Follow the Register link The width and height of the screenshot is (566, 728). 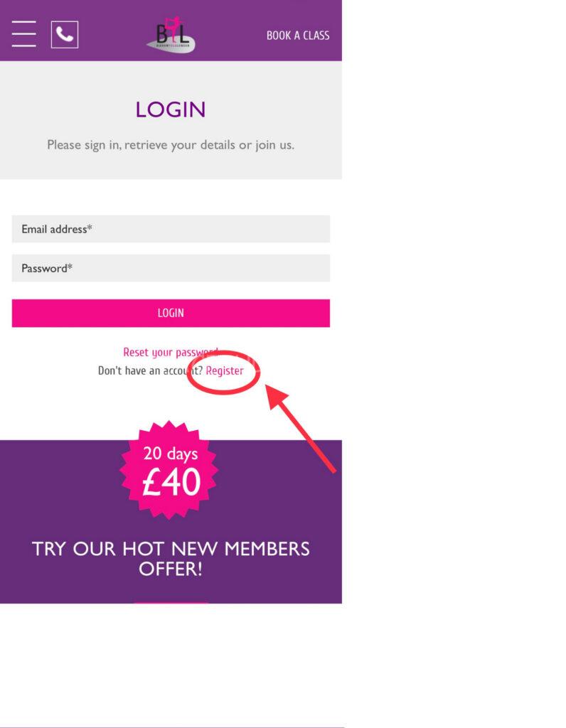224,371
